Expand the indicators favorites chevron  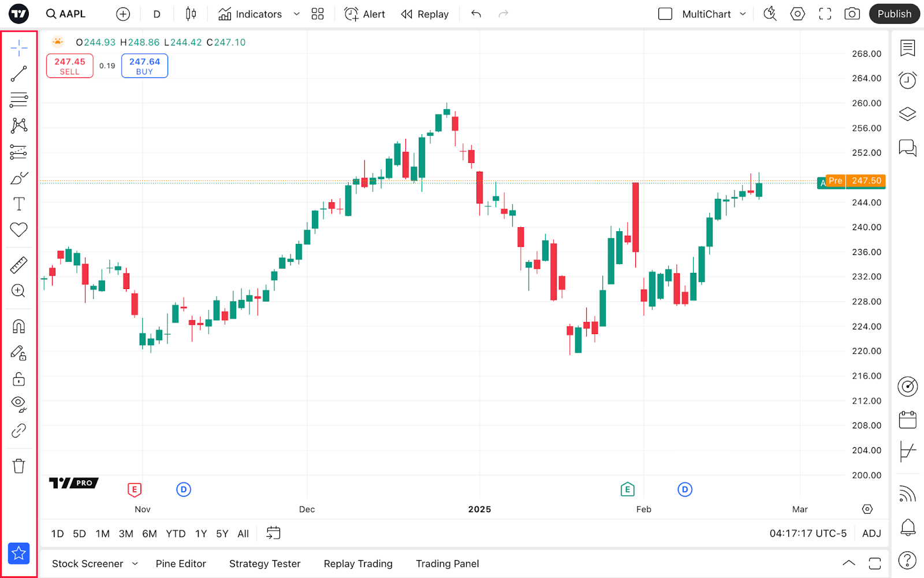[x=297, y=14]
